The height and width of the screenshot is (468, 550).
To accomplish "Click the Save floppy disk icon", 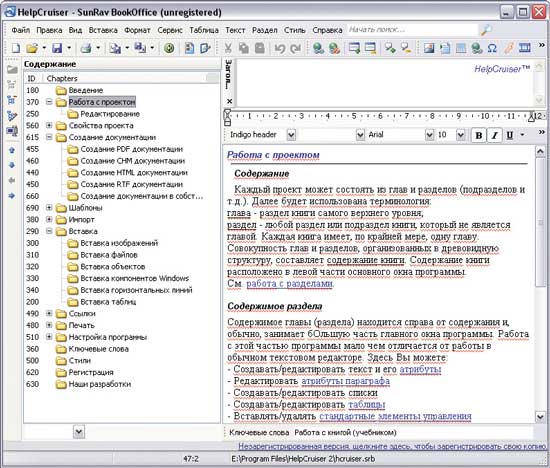I will [x=57, y=48].
